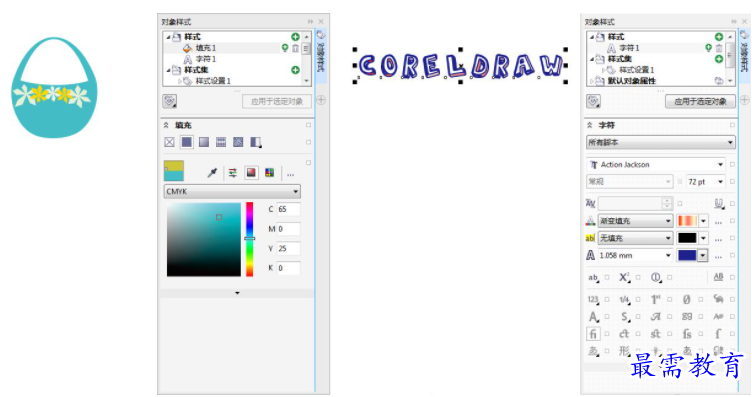Click the C value field showing 65

[x=288, y=209]
